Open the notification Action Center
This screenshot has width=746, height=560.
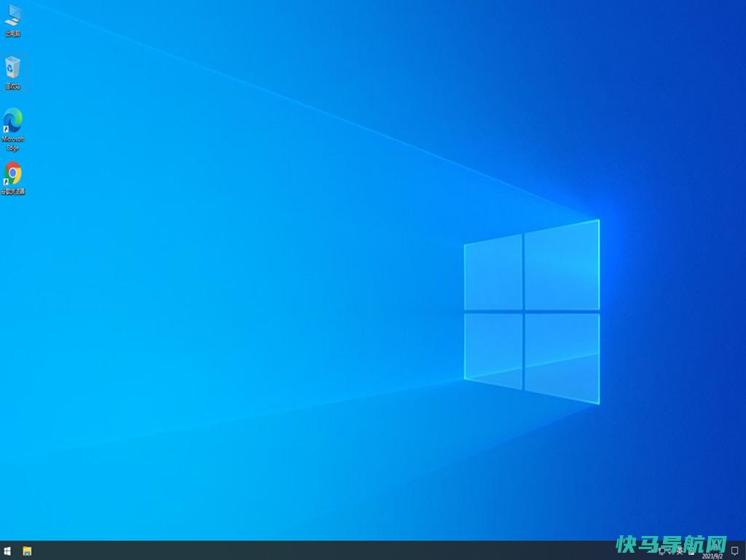click(x=735, y=551)
